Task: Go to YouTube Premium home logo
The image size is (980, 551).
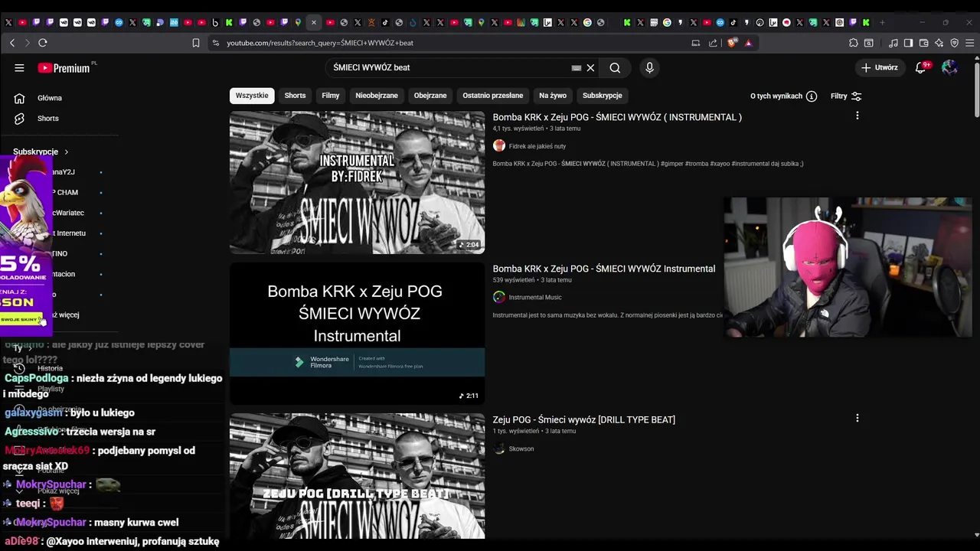Action: pos(64,68)
